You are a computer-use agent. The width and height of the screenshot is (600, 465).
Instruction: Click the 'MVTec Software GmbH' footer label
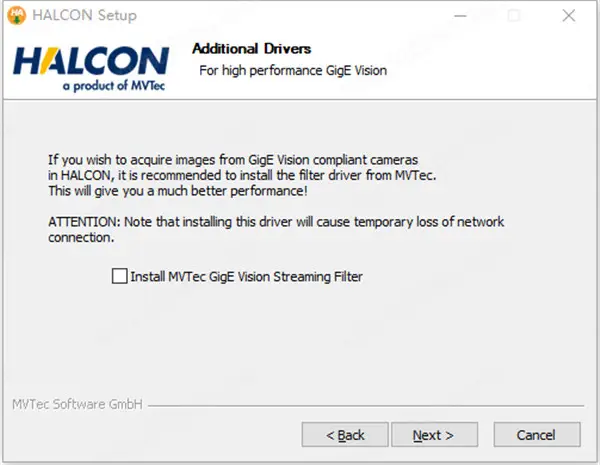77,405
